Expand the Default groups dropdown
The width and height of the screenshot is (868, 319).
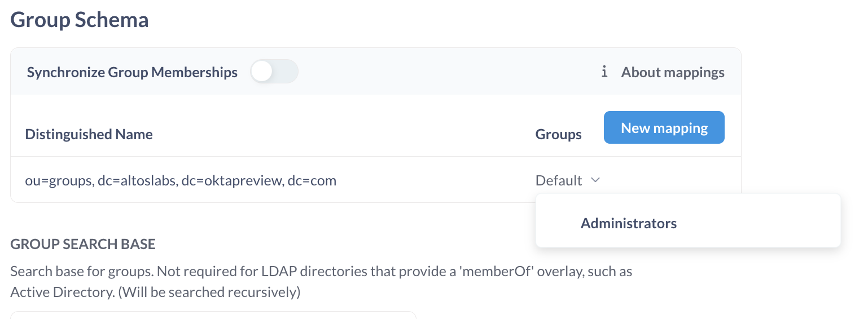[568, 180]
